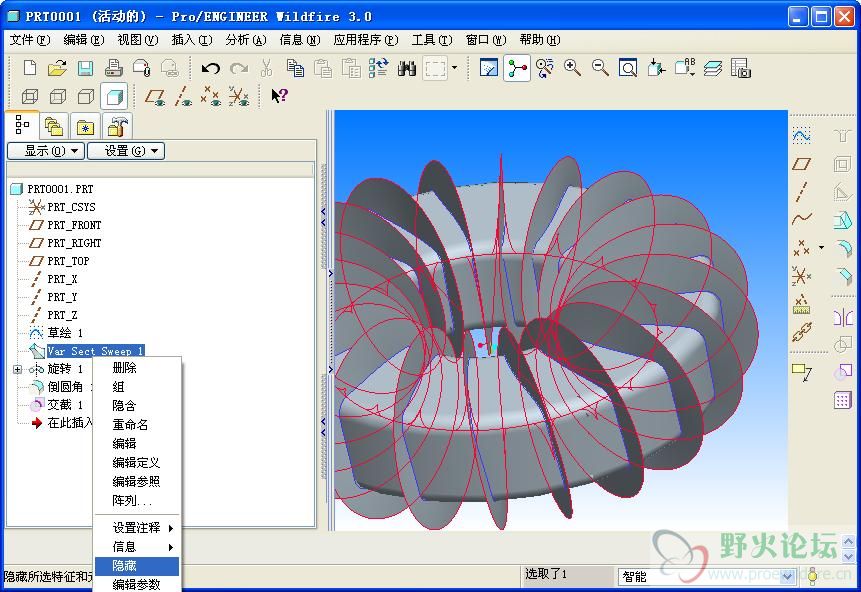Open the 显示 dropdown in model tree
This screenshot has width=861, height=592.
45,151
